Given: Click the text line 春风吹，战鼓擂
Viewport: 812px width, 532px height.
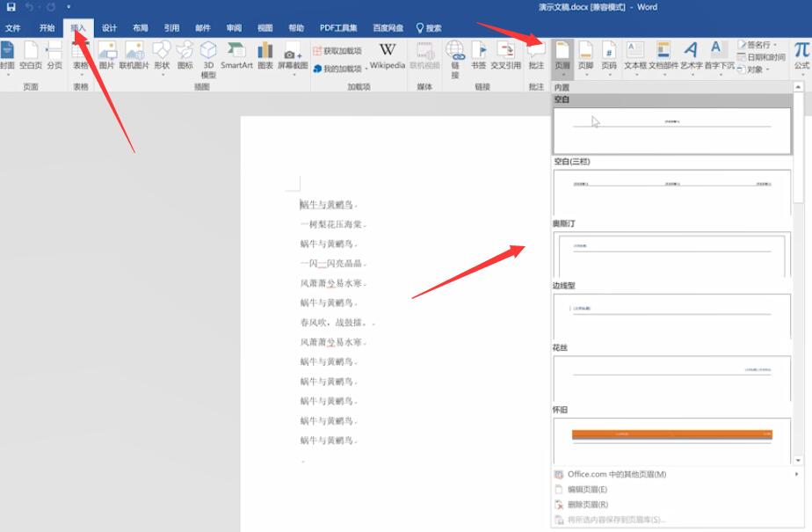Looking at the screenshot, I should click(x=336, y=322).
